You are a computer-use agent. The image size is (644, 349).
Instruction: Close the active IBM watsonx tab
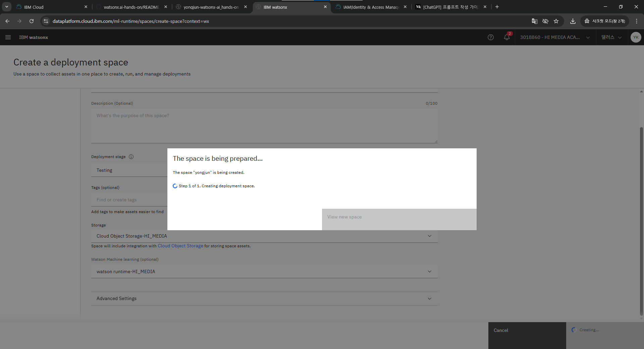tap(325, 7)
